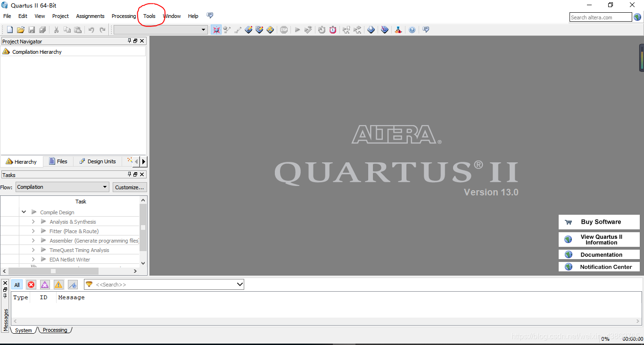Click the Customize... button
The image size is (644, 345).
point(130,187)
